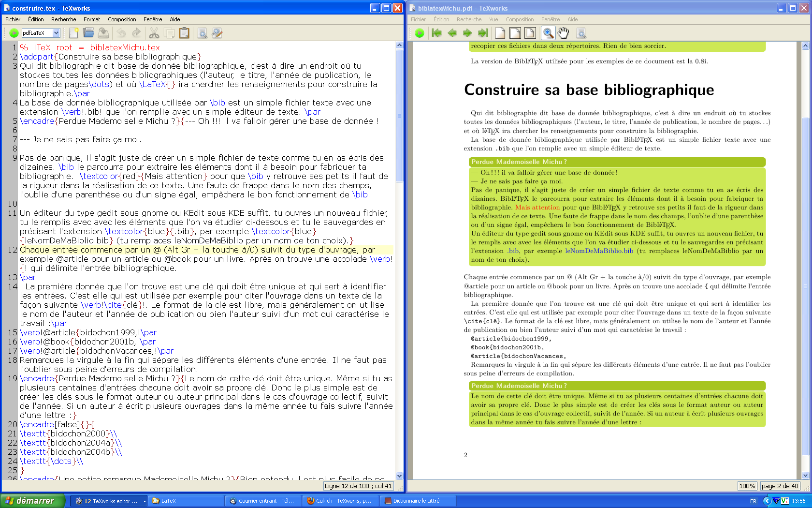Click editor scrollbar up arrow
The height and width of the screenshot is (508, 812).
pos(399,45)
